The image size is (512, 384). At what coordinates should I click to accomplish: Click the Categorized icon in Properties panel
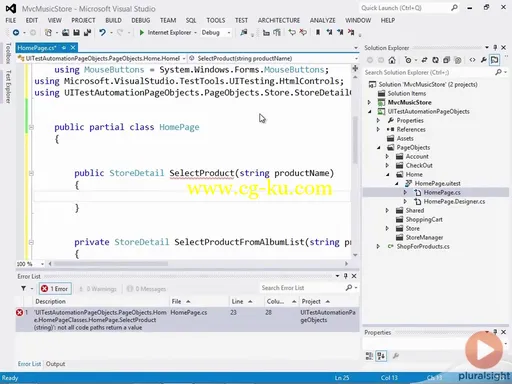[369, 356]
